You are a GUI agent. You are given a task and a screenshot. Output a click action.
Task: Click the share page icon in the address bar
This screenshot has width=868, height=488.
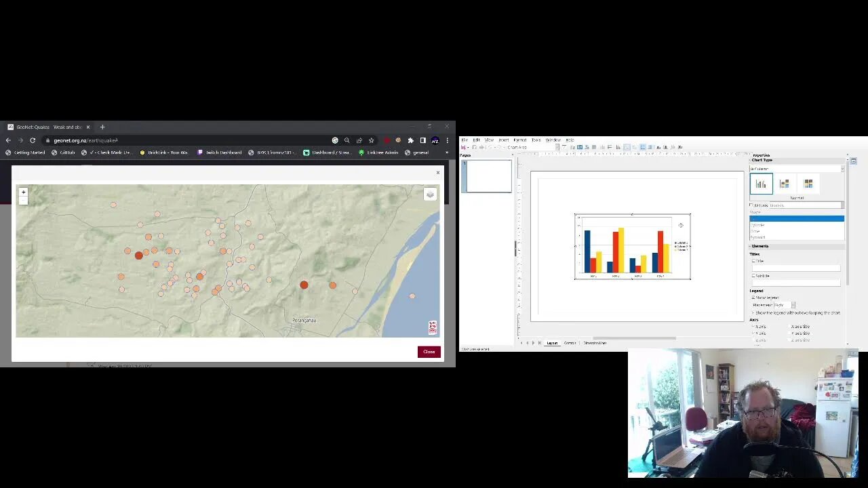pyautogui.click(x=359, y=140)
